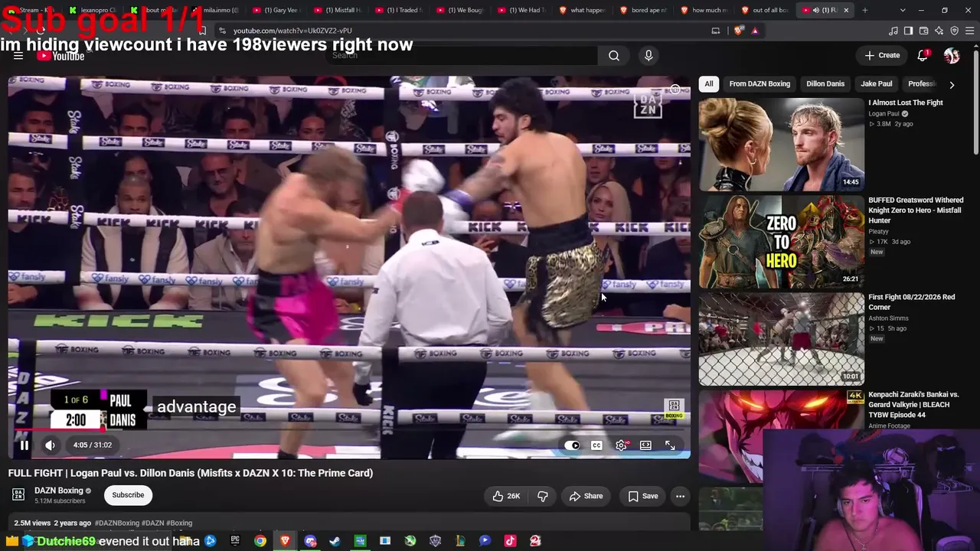The height and width of the screenshot is (551, 980).
Task: Open the DAZN Boxing channel name link
Action: [x=58, y=491]
